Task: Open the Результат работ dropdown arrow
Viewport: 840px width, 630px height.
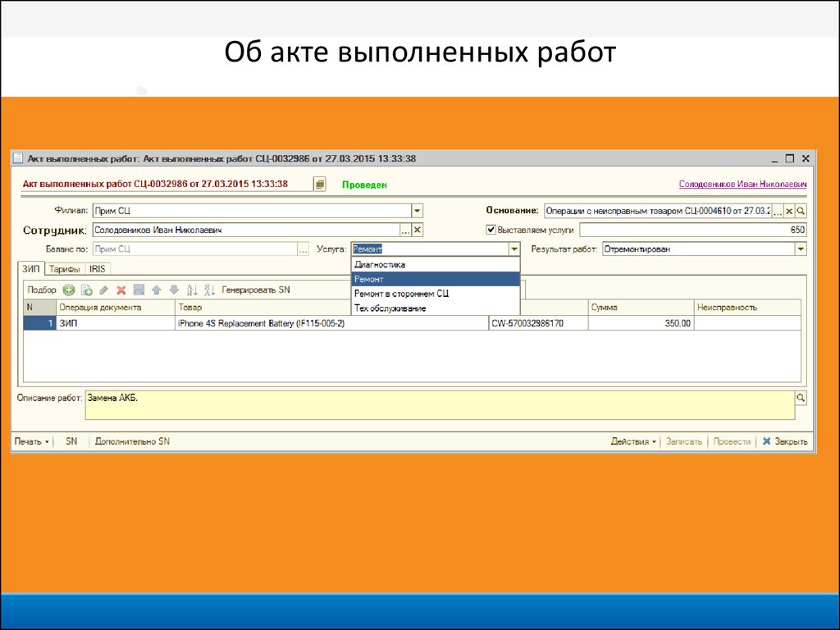Action: (801, 249)
